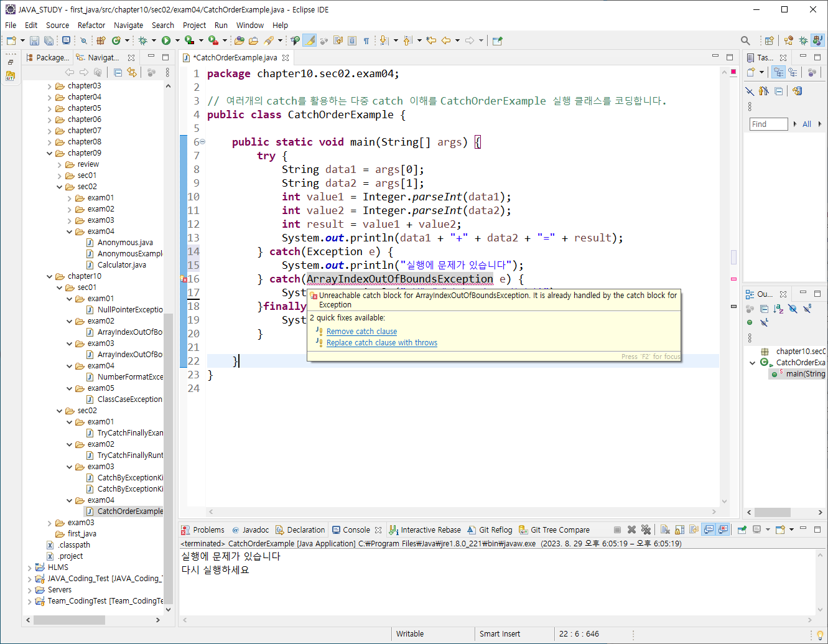Open the Refactor menu
This screenshot has height=644, width=828.
pos(91,25)
